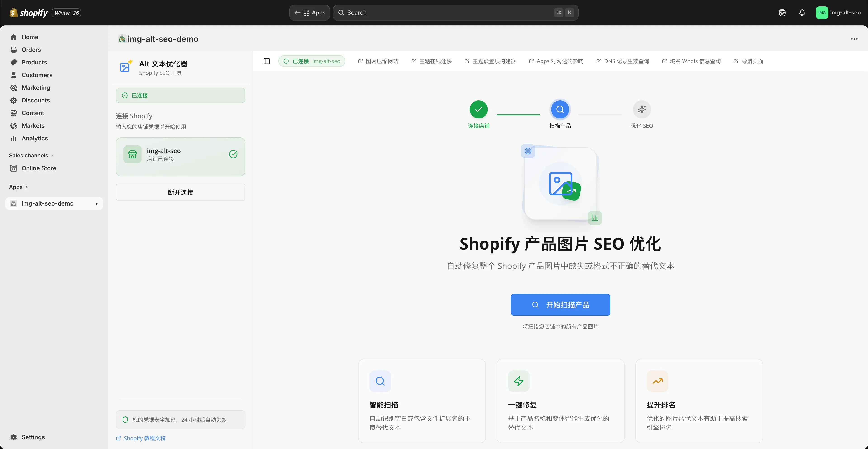Expand the Apps section in sidebar
The image size is (868, 449).
click(18, 187)
